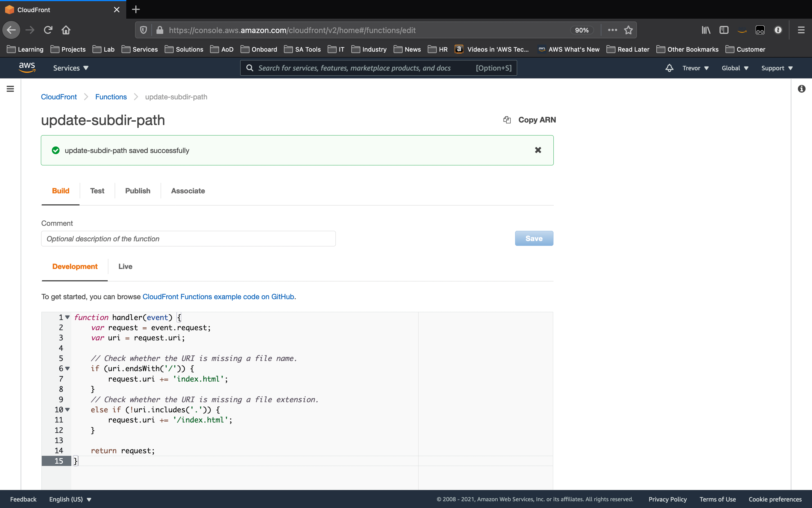Collapse code fold arrow on line 6

[67, 368]
